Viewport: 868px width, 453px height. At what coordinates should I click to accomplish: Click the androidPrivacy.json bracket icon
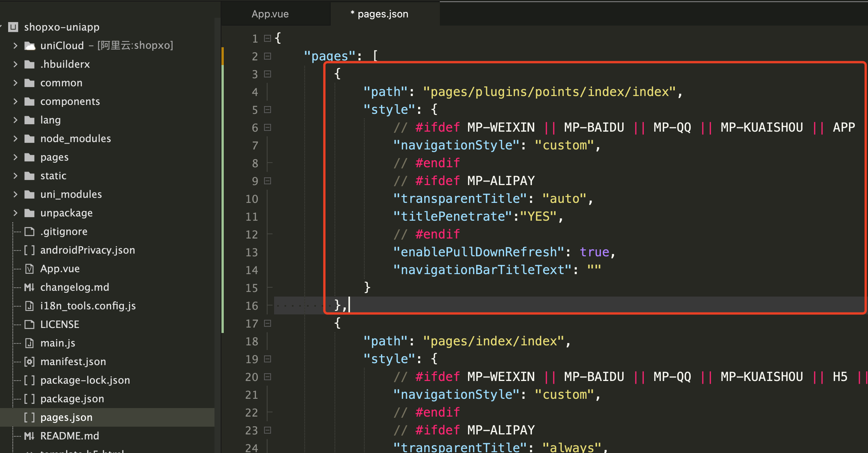[29, 250]
